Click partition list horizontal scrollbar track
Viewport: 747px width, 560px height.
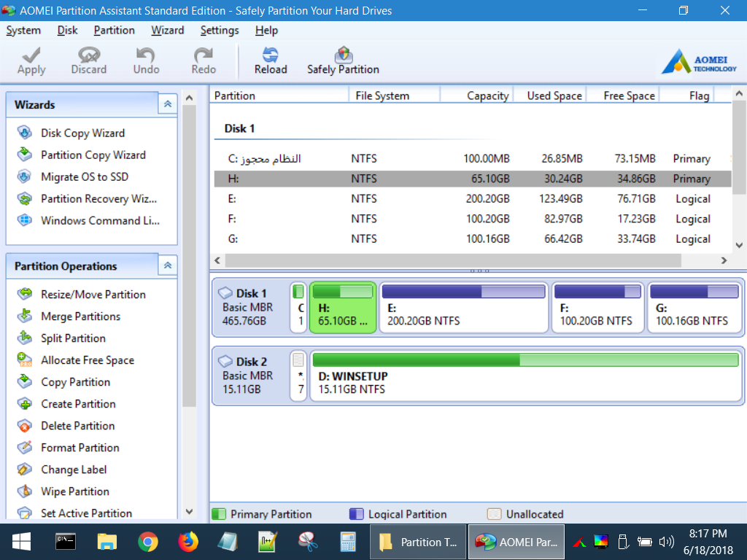coord(452,260)
